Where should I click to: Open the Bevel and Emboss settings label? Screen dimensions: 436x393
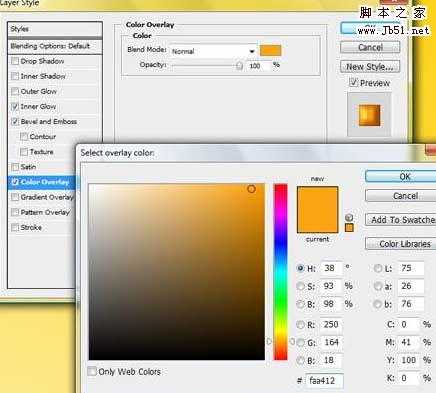point(49,122)
